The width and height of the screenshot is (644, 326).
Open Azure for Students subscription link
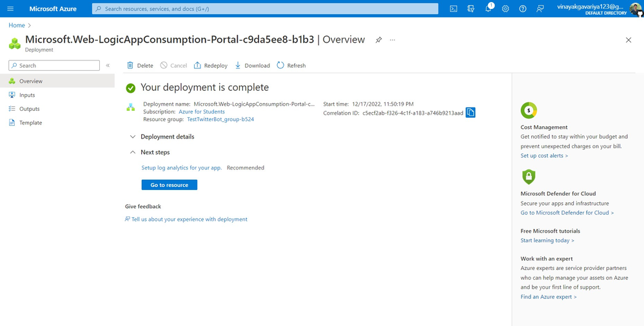pos(202,111)
